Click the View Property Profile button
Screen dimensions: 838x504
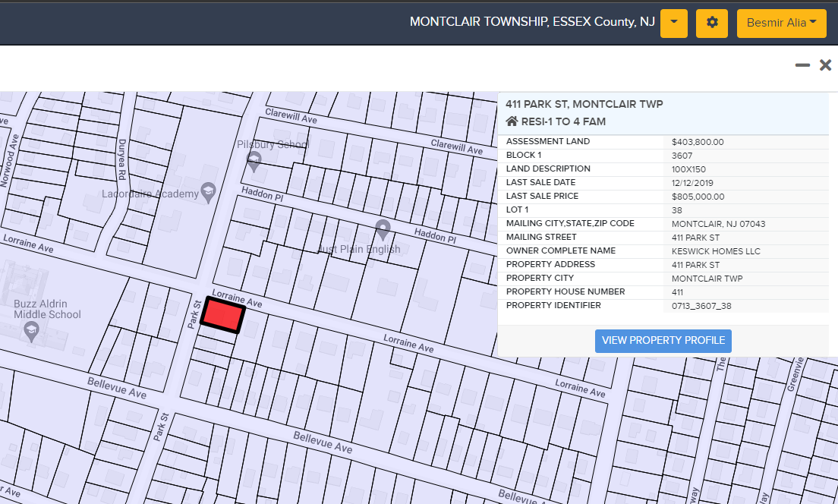pyautogui.click(x=663, y=341)
